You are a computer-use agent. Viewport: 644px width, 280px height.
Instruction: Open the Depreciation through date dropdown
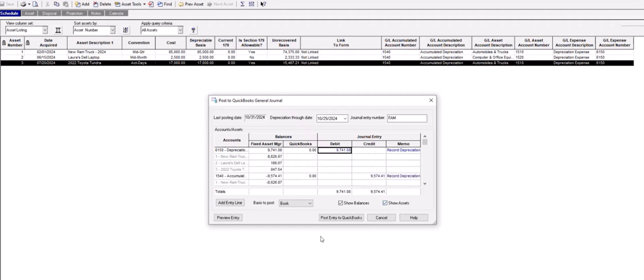coord(345,119)
